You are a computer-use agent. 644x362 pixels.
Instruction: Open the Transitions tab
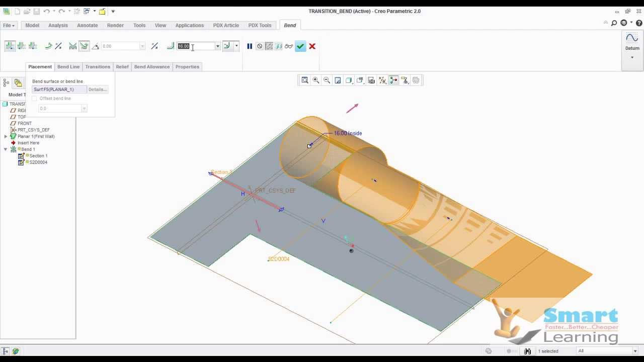pyautogui.click(x=98, y=67)
